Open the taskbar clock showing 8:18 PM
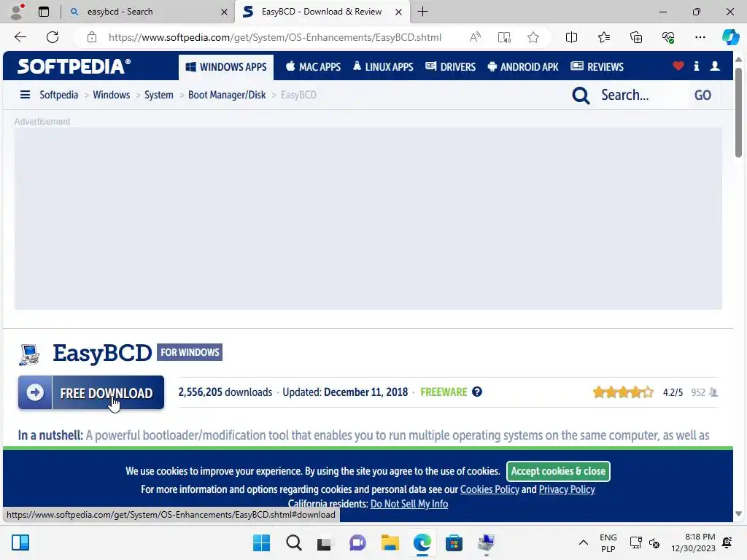The image size is (747, 560). 693,542
